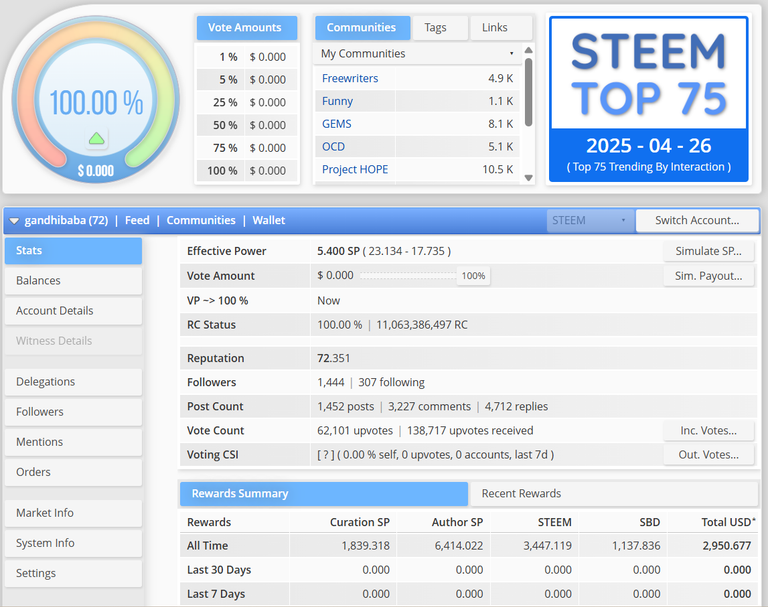This screenshot has width=768, height=607.
Task: Click the 25 % vote amount row
Action: point(247,102)
